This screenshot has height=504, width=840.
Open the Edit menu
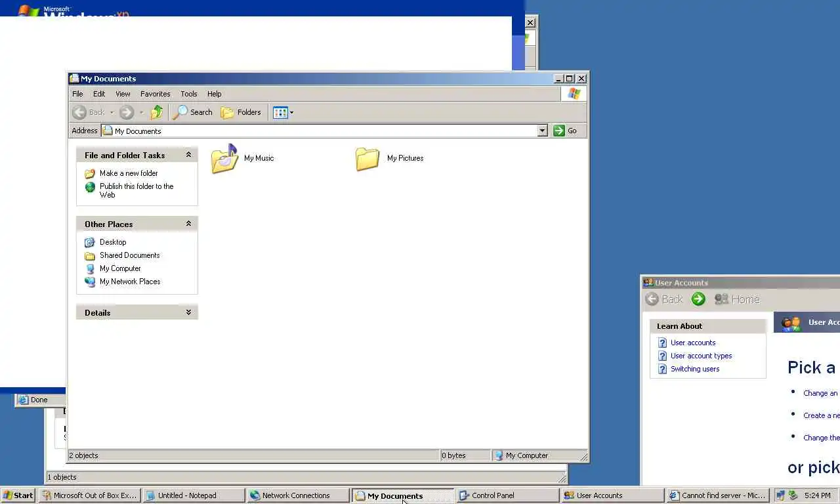99,94
